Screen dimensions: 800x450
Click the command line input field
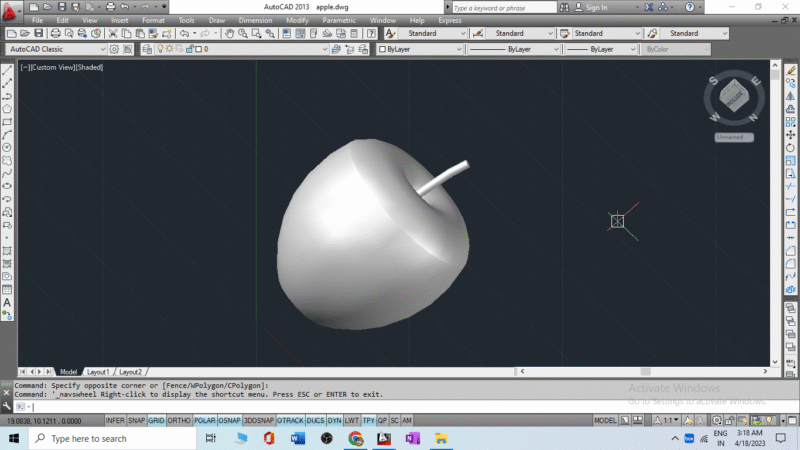[x=403, y=407]
